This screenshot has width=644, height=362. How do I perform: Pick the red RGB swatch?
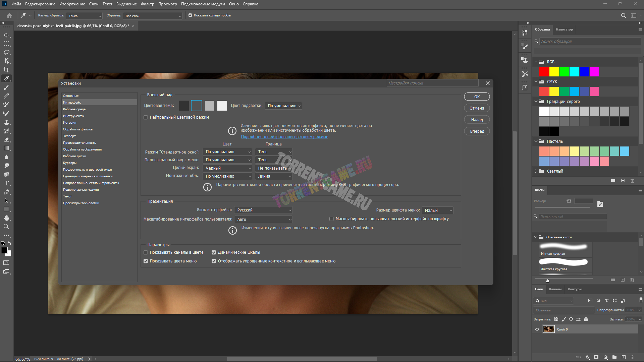544,72
